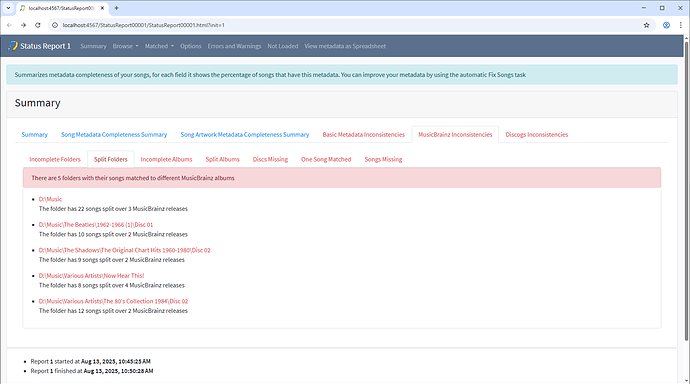Click the Status Report music note logo

pyautogui.click(x=13, y=46)
